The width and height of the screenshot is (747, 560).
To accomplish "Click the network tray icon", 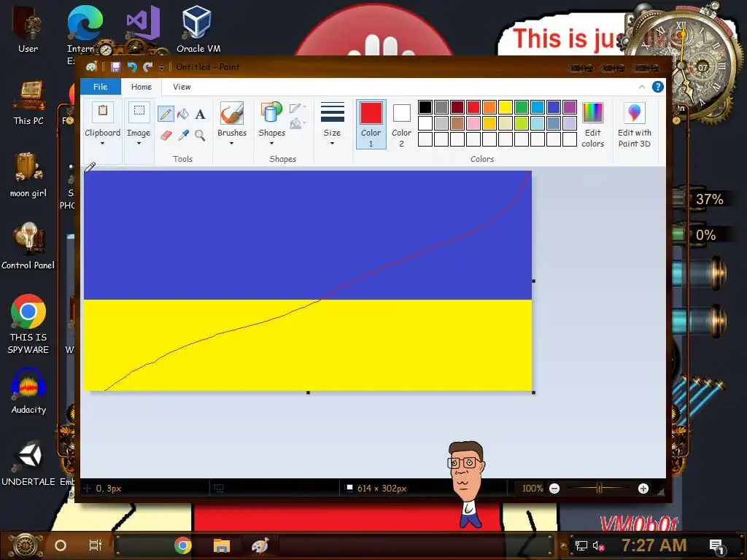I will point(581,545).
